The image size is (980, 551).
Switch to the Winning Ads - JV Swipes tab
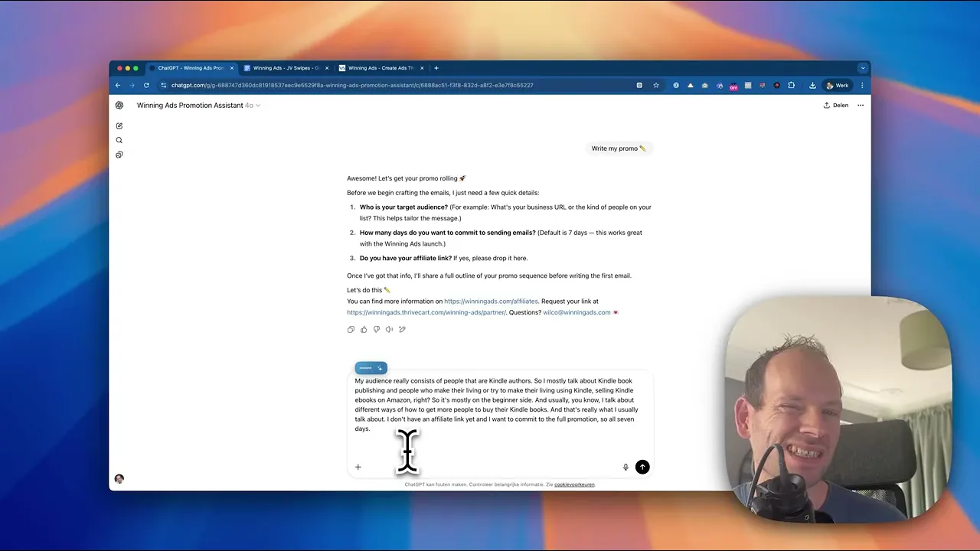(x=286, y=68)
